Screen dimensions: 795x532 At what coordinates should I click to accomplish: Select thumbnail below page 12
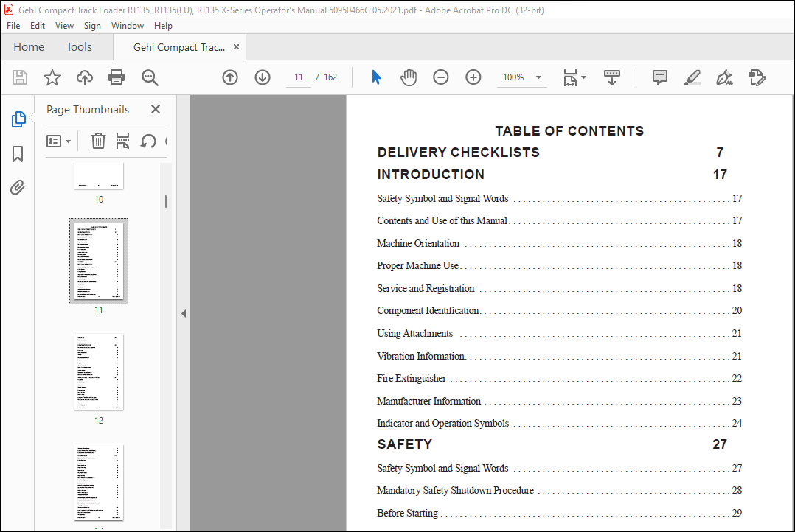(x=99, y=483)
